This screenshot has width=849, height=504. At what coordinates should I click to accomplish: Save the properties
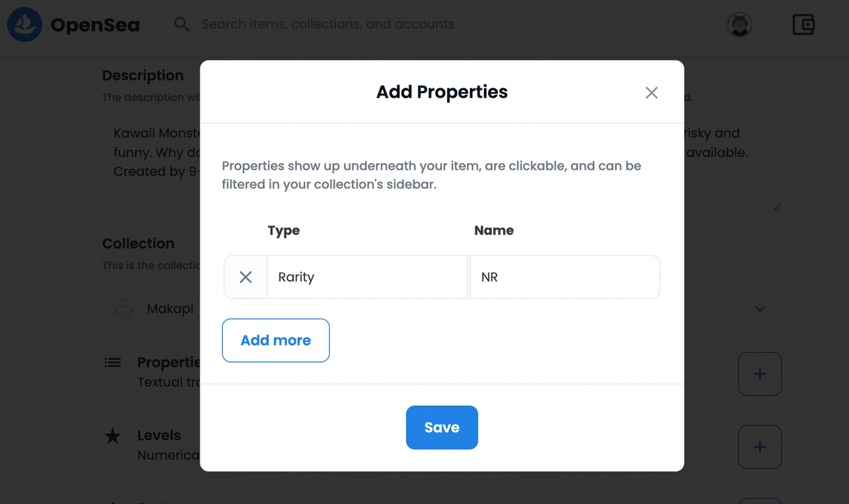point(442,427)
